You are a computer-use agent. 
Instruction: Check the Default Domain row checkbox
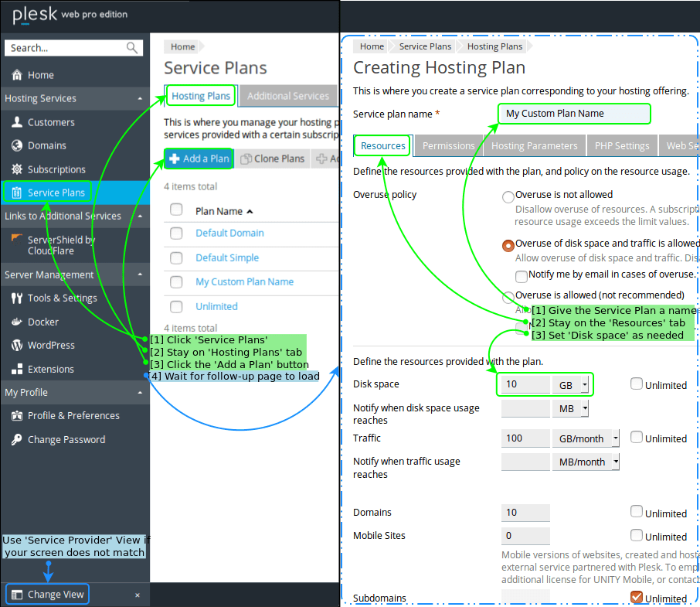(176, 234)
